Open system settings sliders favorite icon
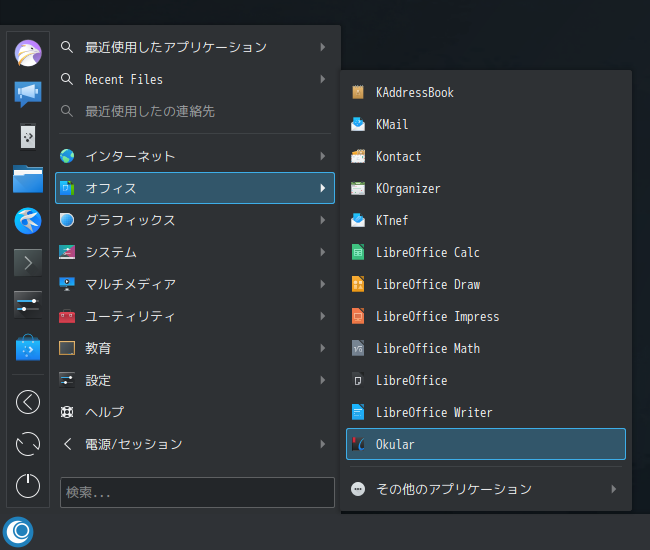650x550 pixels. (x=28, y=305)
